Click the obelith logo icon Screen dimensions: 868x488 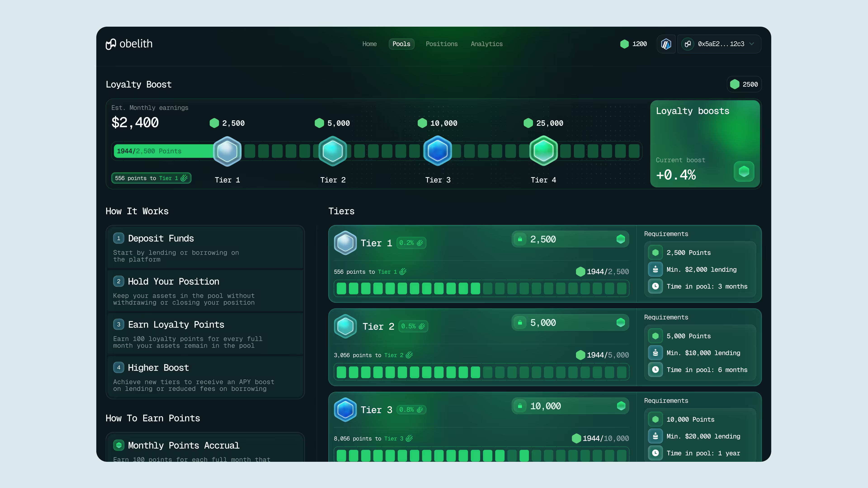click(x=111, y=44)
